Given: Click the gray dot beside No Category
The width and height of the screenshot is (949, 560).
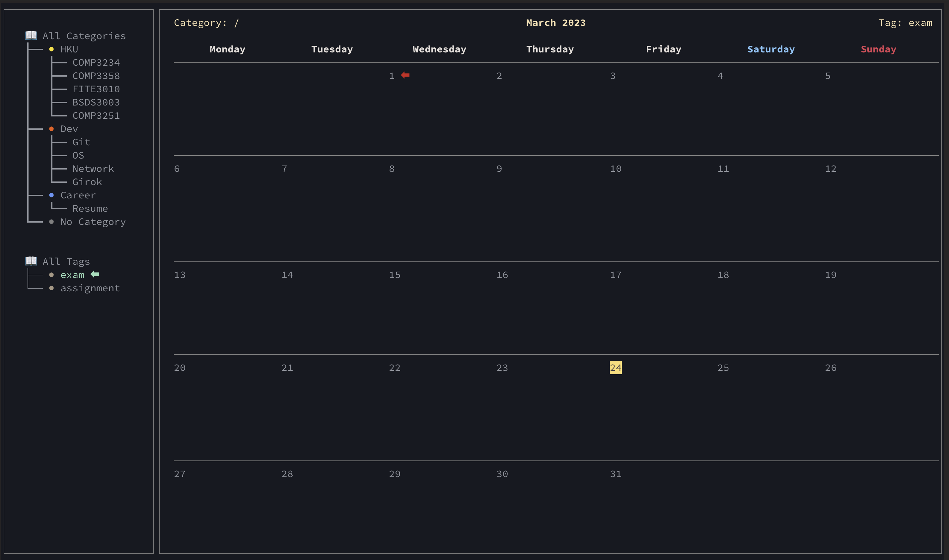Looking at the screenshot, I should (x=51, y=222).
